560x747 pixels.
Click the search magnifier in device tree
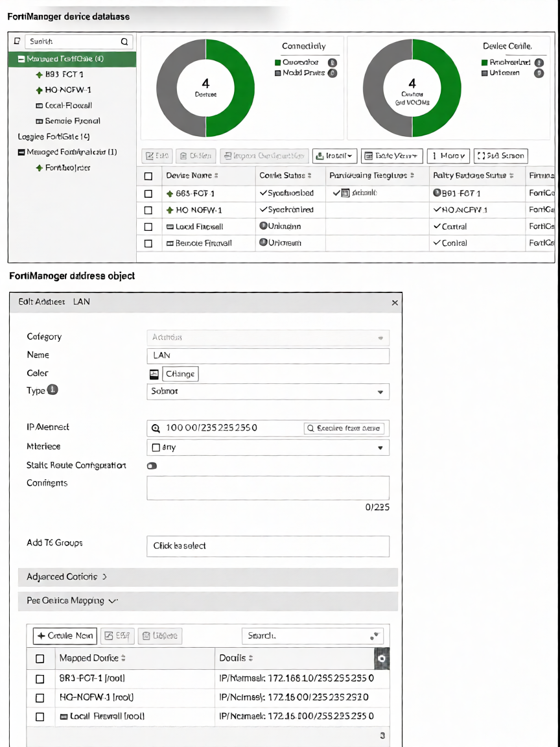pos(124,41)
